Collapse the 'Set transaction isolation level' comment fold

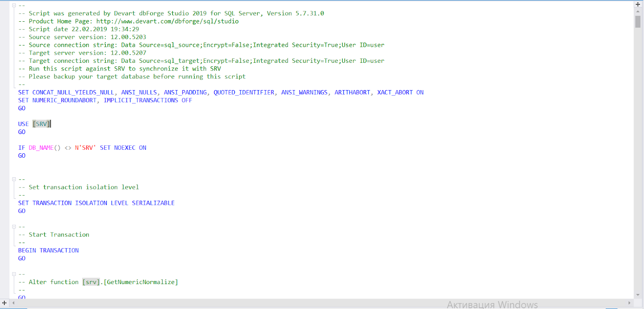(14, 179)
